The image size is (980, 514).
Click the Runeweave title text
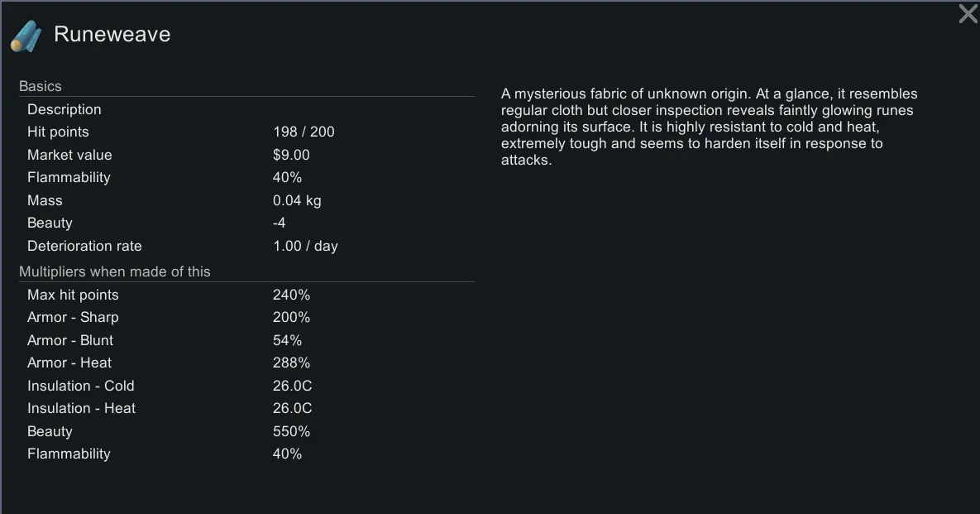112,35
